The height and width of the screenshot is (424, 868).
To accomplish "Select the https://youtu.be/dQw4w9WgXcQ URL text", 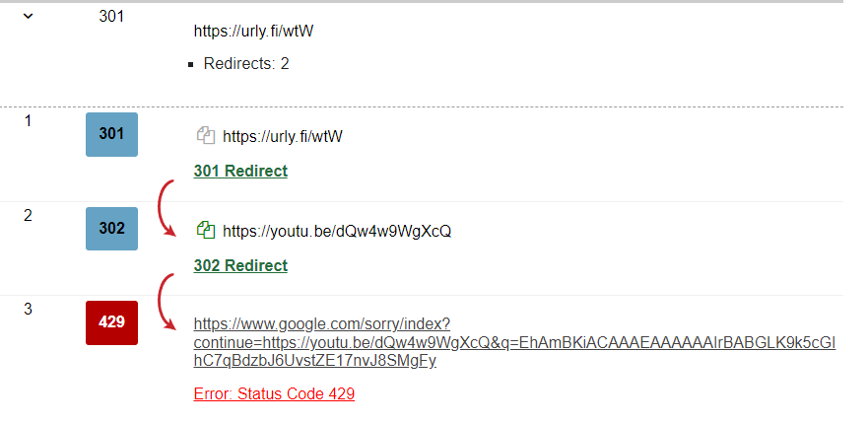I will pos(337,231).
